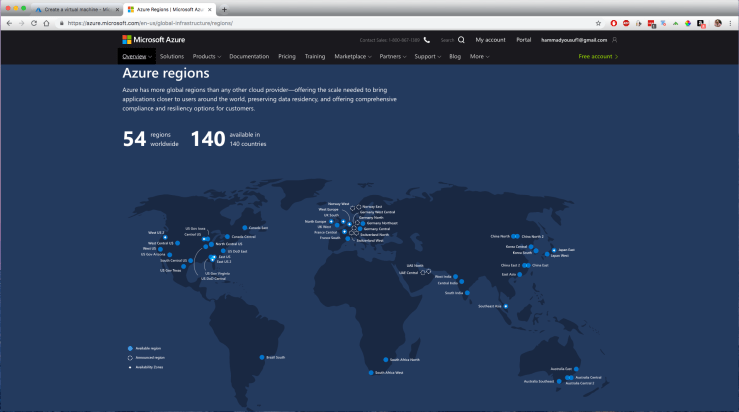Open the Training nav item

[315, 57]
